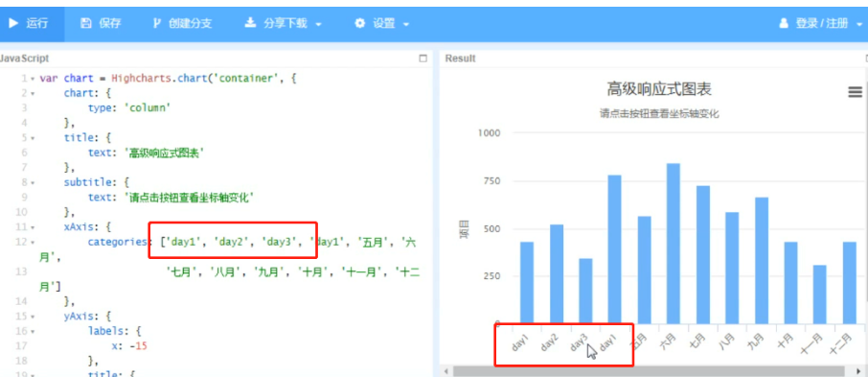Maximize the JavaScript panel
Screen dimensions: 868x377
(423, 59)
